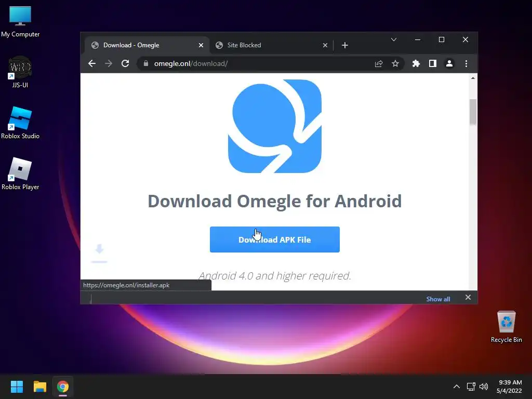Click the Chrome taskbar icon

[x=63, y=387]
